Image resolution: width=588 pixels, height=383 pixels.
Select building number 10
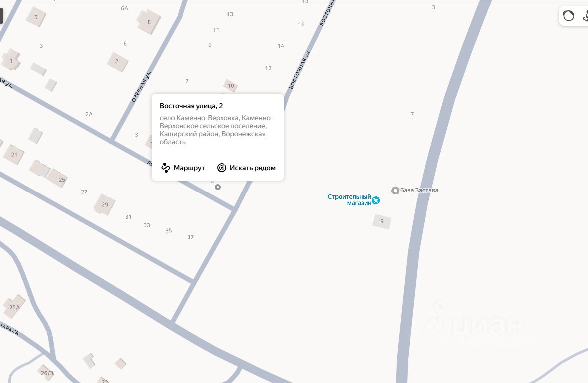click(x=230, y=85)
